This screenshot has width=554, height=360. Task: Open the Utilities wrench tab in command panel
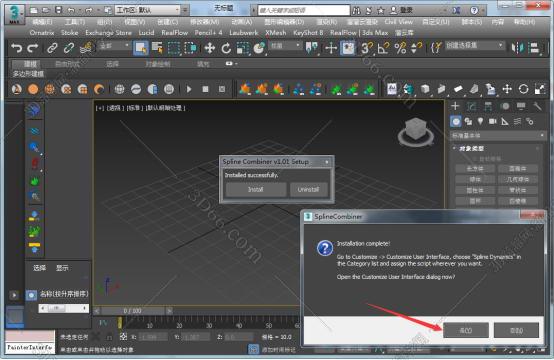[x=537, y=106]
